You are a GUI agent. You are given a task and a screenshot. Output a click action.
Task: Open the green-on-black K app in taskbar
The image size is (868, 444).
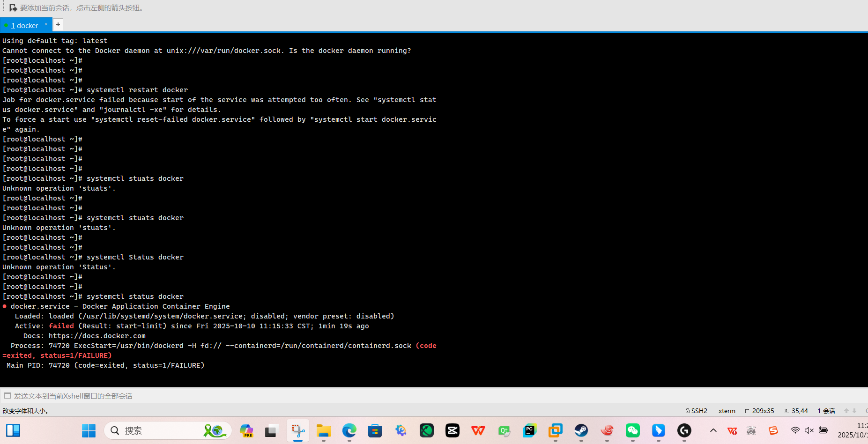[x=427, y=430]
